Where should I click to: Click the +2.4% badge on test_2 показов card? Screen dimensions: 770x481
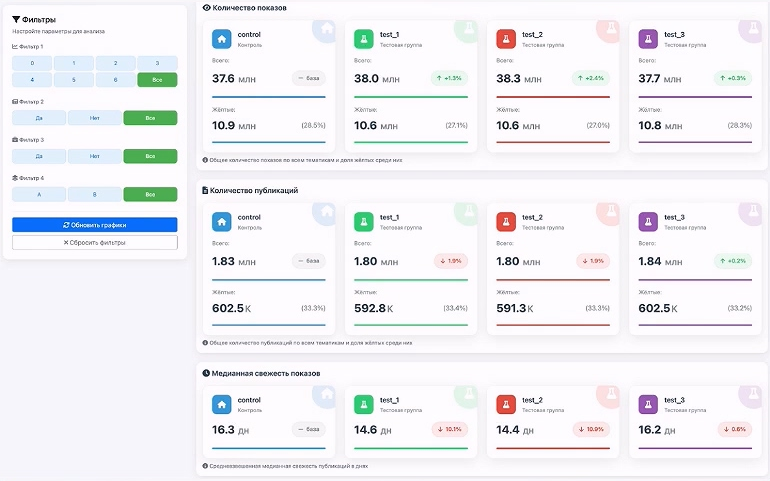(591, 78)
